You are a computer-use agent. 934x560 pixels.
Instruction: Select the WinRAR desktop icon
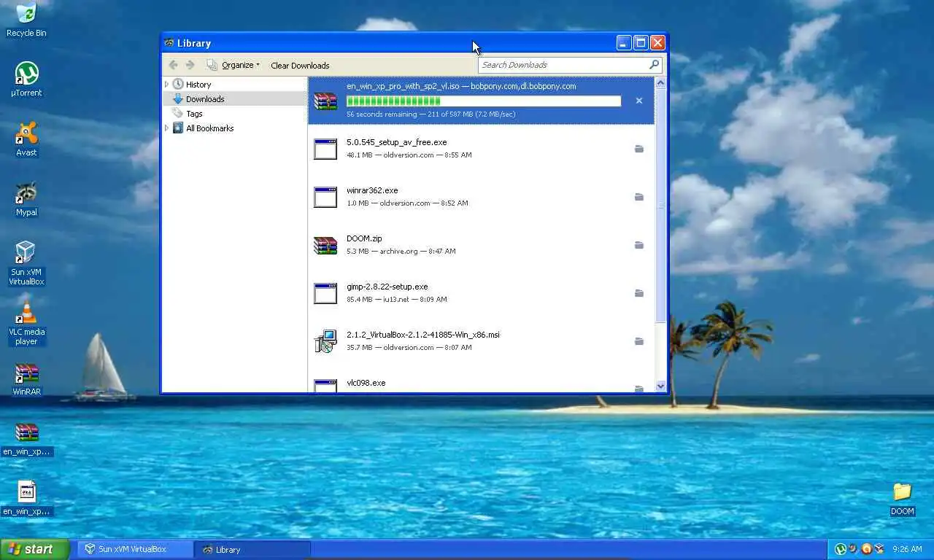click(x=26, y=379)
